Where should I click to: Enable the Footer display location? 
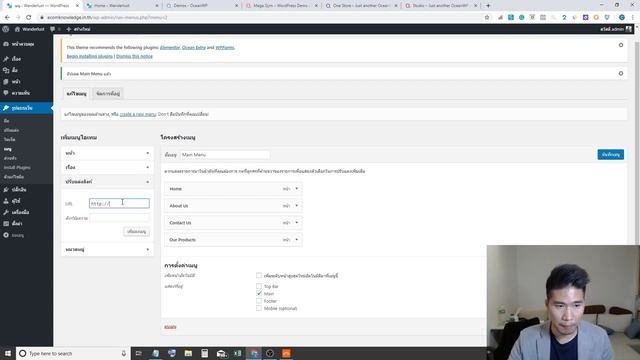coord(259,301)
